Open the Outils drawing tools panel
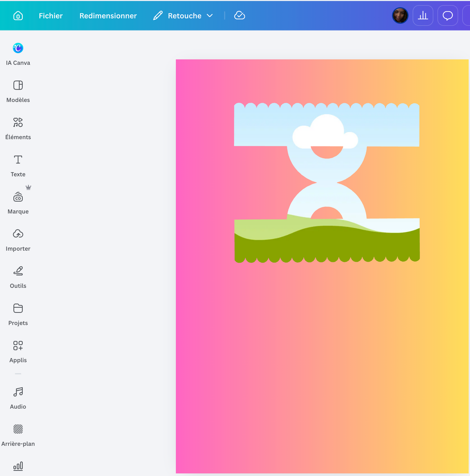This screenshot has width=470, height=476. (x=18, y=277)
